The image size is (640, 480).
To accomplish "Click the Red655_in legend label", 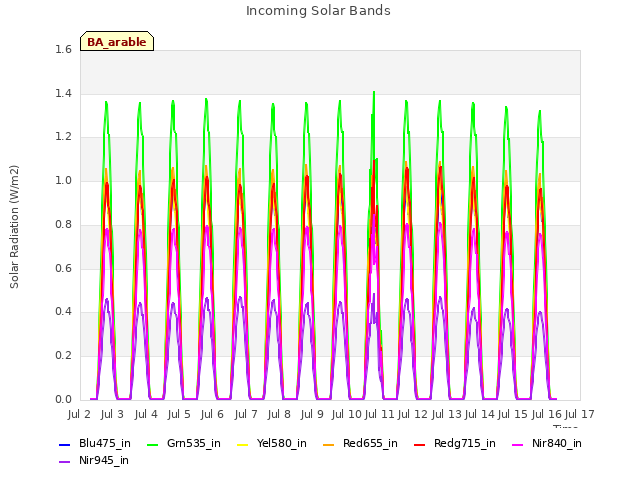I will click(370, 443).
